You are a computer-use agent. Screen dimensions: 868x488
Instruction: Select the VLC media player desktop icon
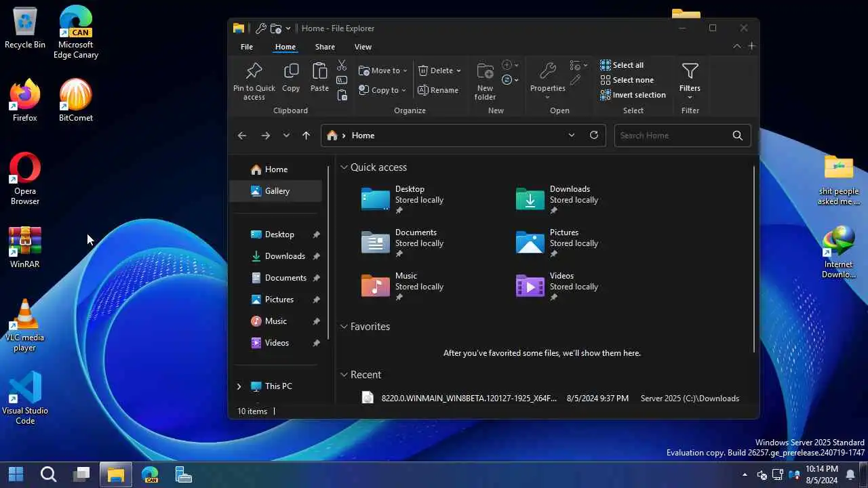(25, 325)
